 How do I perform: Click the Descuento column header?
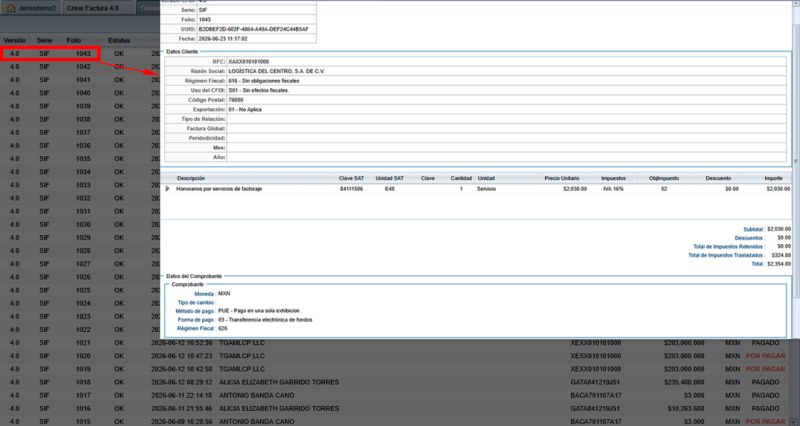tap(718, 178)
